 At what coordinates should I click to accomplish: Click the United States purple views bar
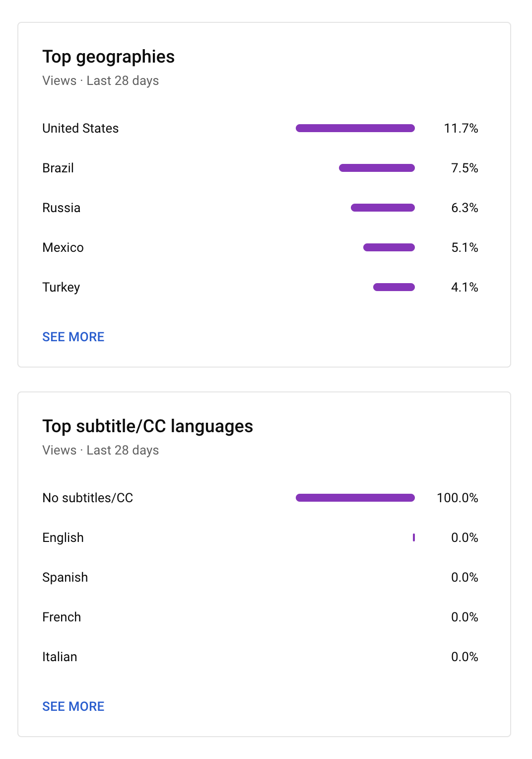point(355,128)
